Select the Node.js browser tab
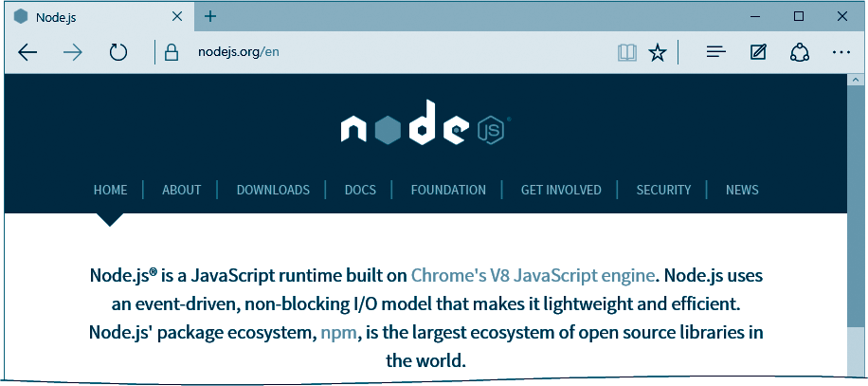 click(x=99, y=17)
